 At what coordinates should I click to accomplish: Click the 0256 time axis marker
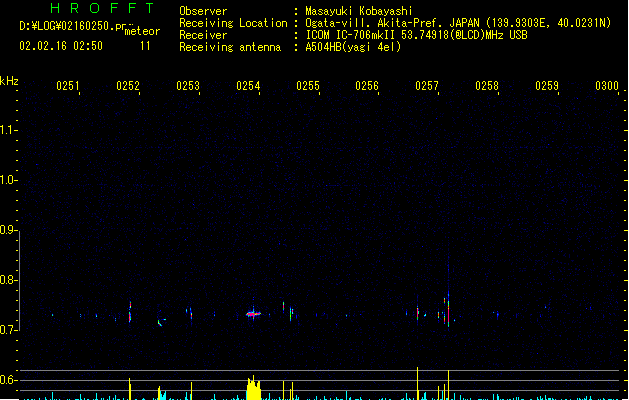[367, 86]
